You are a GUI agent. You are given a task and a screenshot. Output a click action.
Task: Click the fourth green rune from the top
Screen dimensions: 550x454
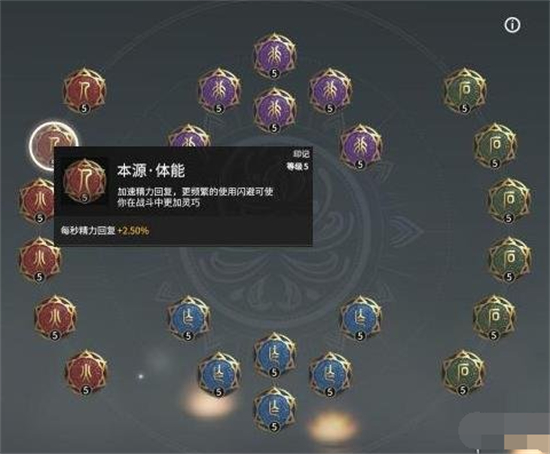(x=509, y=260)
